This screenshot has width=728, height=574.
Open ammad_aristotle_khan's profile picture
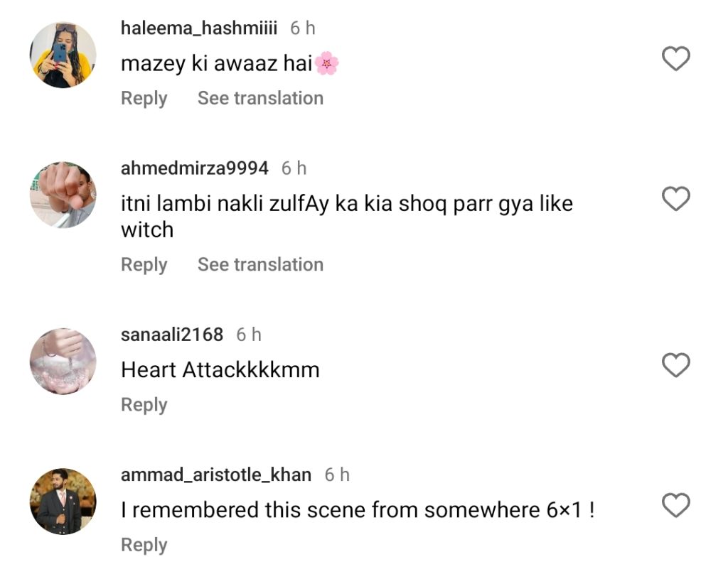coord(63,502)
